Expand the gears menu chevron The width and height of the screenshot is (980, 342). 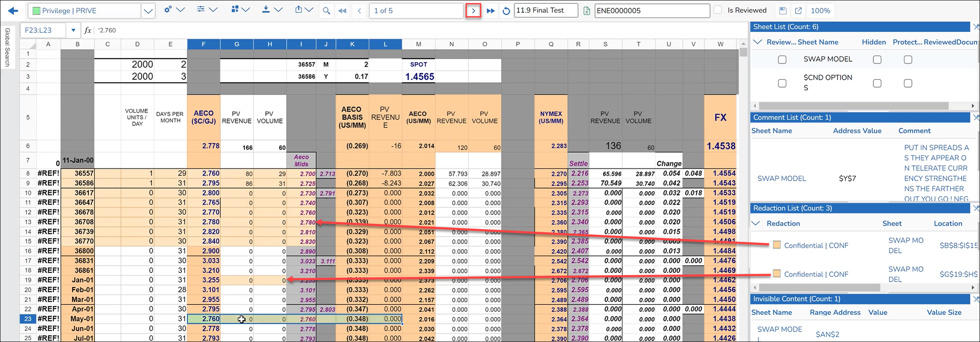[x=180, y=10]
